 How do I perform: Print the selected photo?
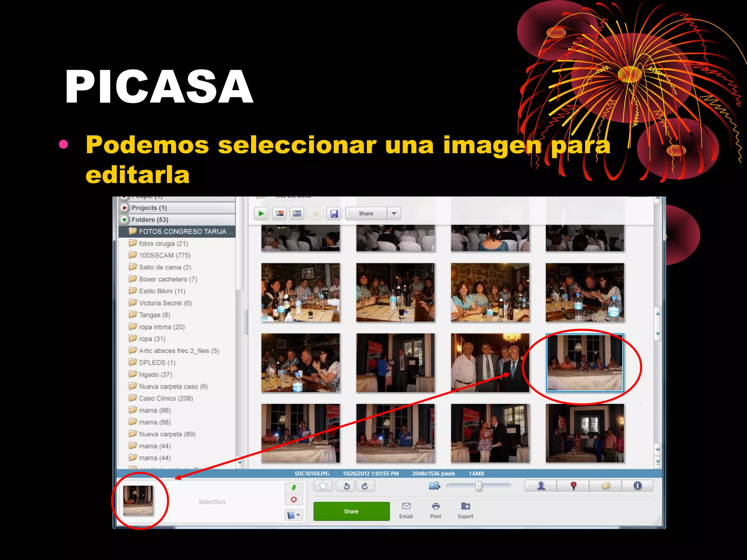[x=436, y=510]
